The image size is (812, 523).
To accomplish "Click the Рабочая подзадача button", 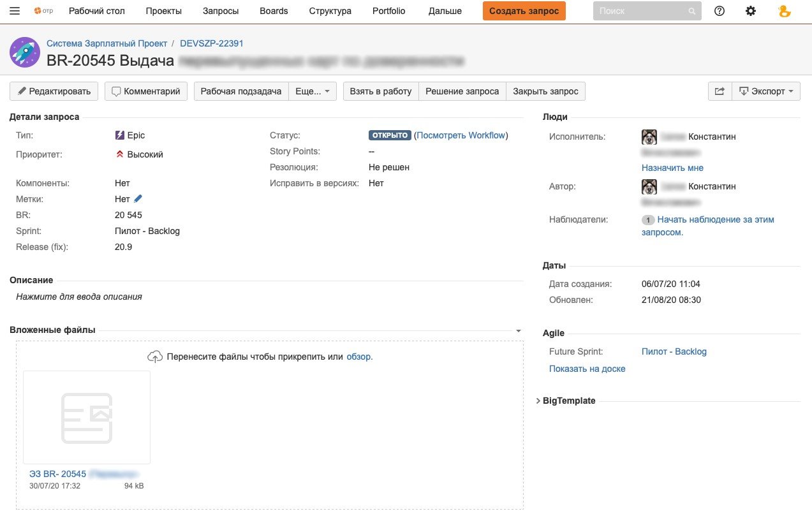I will click(241, 91).
